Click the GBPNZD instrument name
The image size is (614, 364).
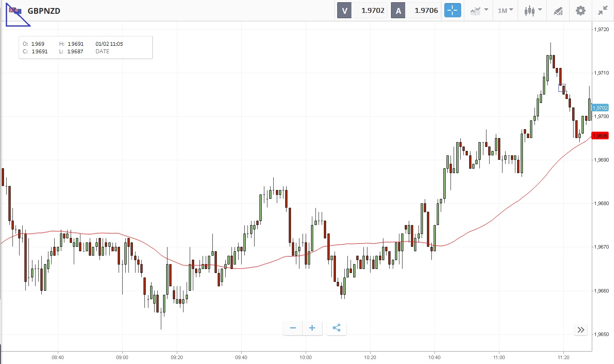coord(44,11)
